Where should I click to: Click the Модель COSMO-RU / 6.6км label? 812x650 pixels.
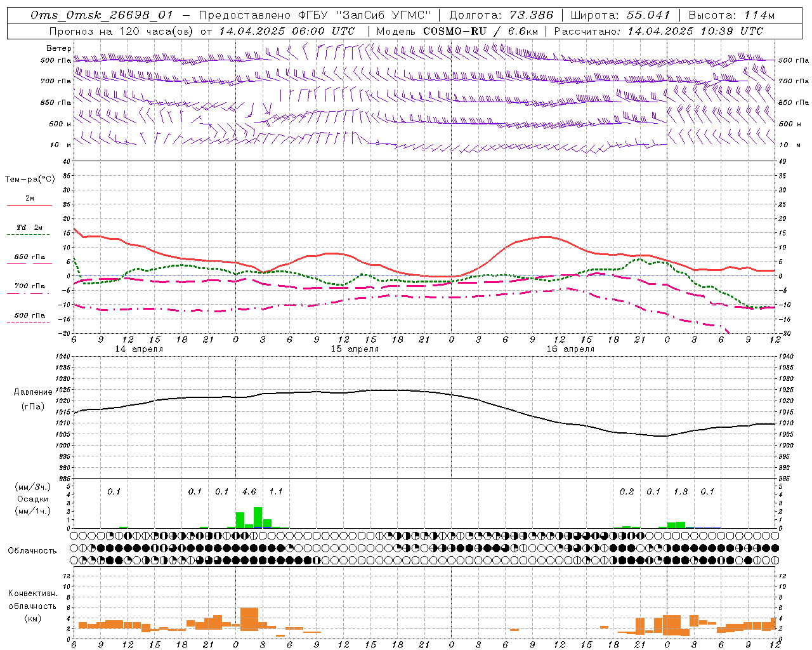(457, 31)
